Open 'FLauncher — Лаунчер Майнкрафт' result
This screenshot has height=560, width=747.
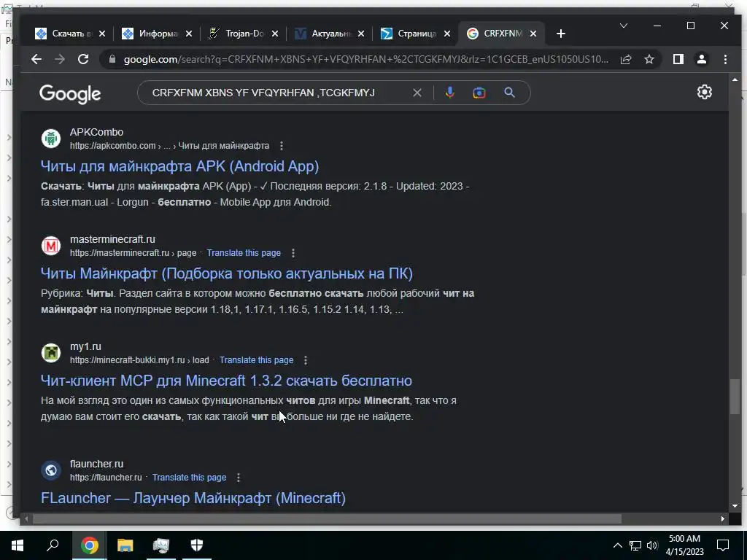(x=193, y=498)
